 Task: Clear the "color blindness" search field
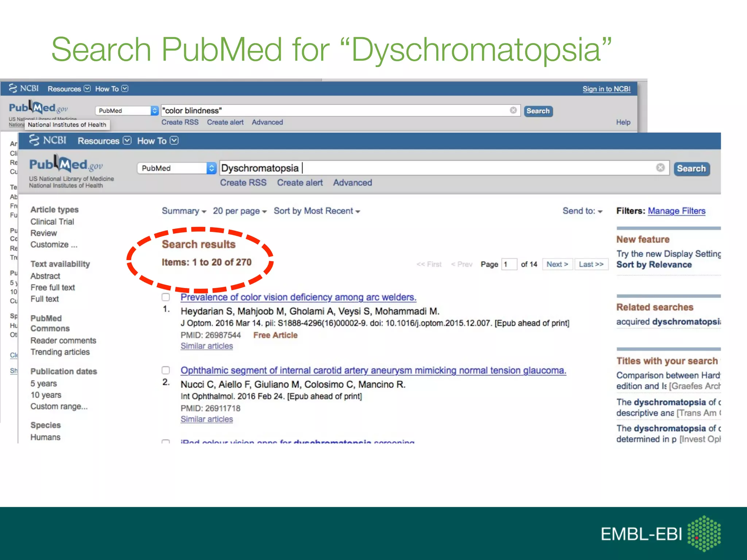[513, 110]
